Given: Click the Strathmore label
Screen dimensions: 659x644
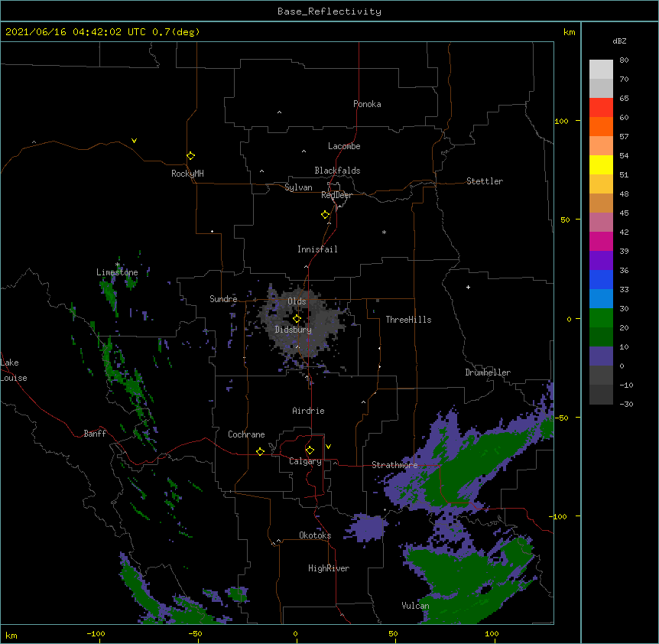Looking at the screenshot, I should (394, 465).
